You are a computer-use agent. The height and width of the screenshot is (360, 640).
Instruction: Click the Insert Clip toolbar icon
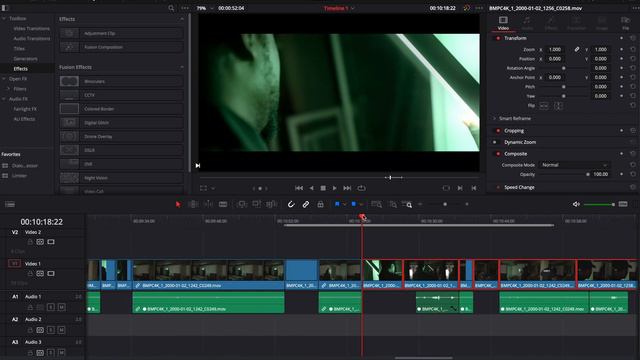242,204
